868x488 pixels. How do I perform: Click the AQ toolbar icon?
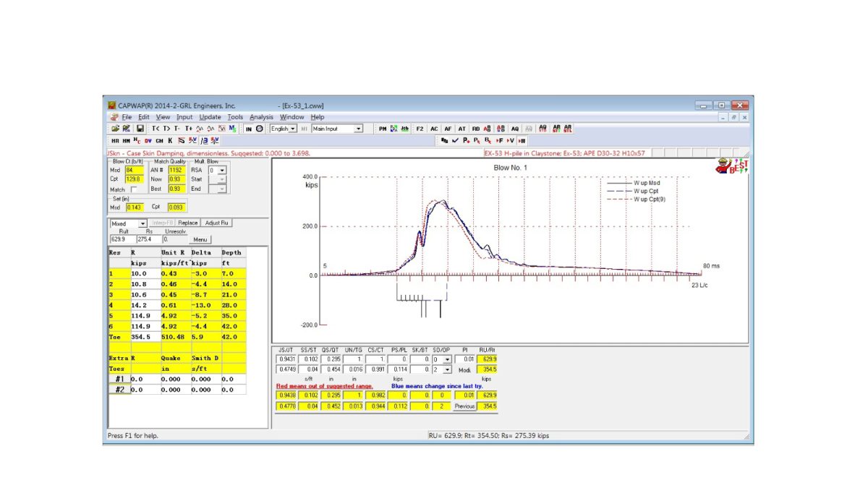(x=515, y=129)
